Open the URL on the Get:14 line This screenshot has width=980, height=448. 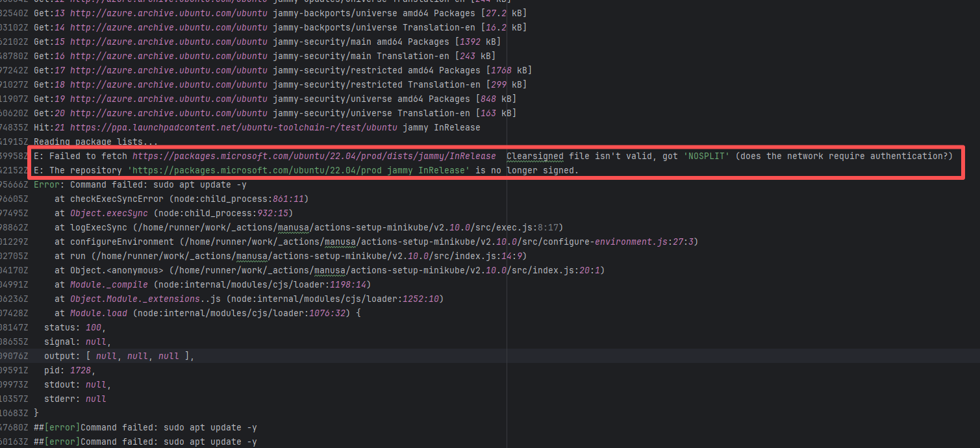[x=168, y=27]
